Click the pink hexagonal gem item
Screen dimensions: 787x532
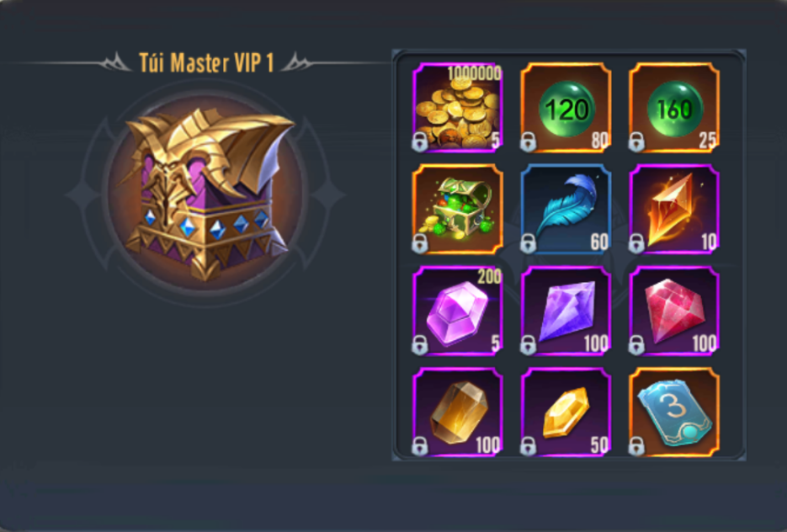click(x=457, y=311)
